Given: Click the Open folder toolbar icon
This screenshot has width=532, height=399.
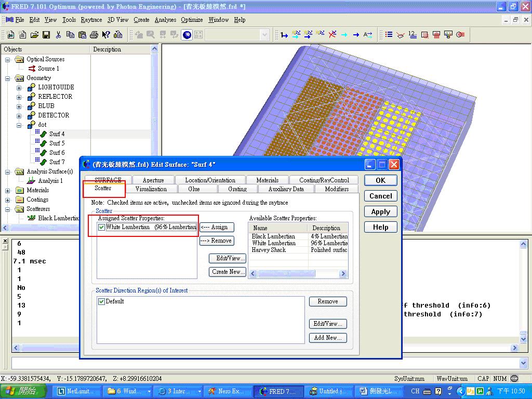Looking at the screenshot, I should (x=34, y=35).
